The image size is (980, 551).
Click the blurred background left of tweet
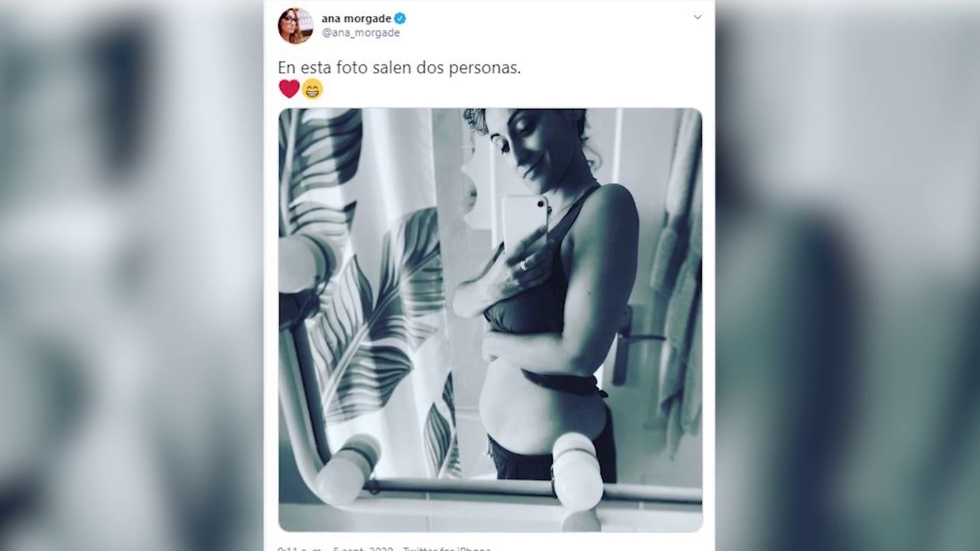tap(132, 275)
